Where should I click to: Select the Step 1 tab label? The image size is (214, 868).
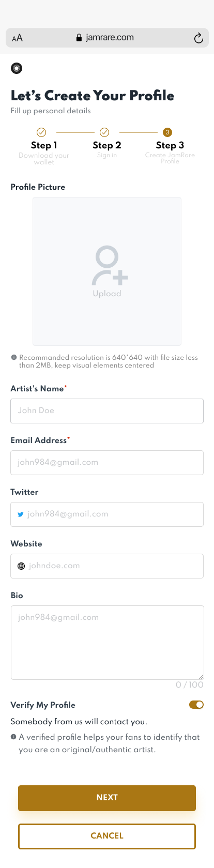[44, 145]
